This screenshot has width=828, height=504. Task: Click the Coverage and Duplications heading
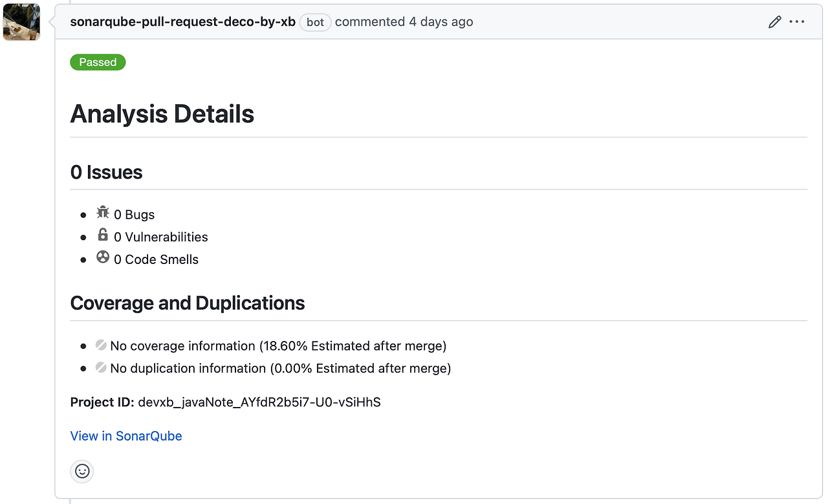(188, 303)
